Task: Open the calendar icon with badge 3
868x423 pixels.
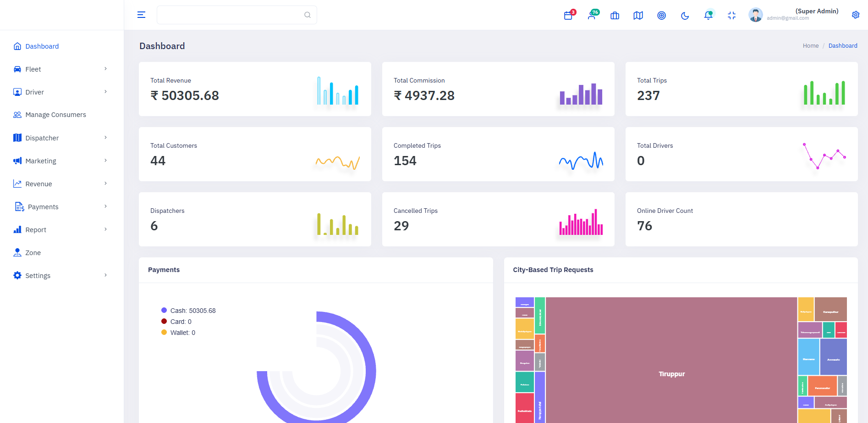Action: point(569,15)
